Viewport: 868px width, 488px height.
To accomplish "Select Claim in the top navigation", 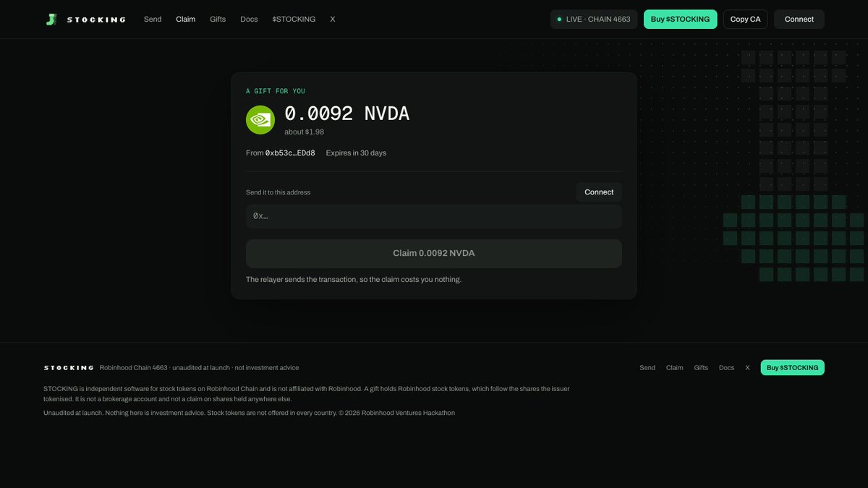I will (186, 20).
